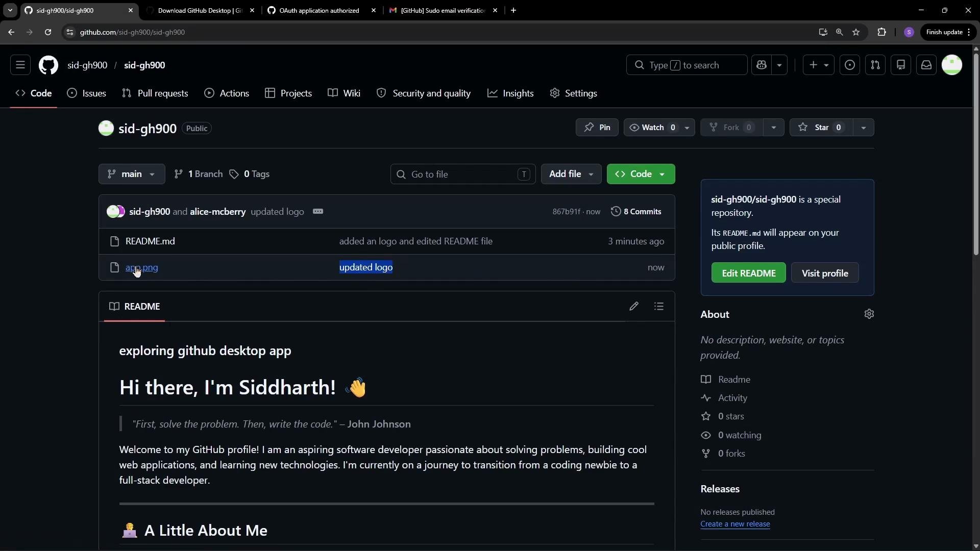This screenshot has width=980, height=551.
Task: Open the Projects tab
Action: 288,93
